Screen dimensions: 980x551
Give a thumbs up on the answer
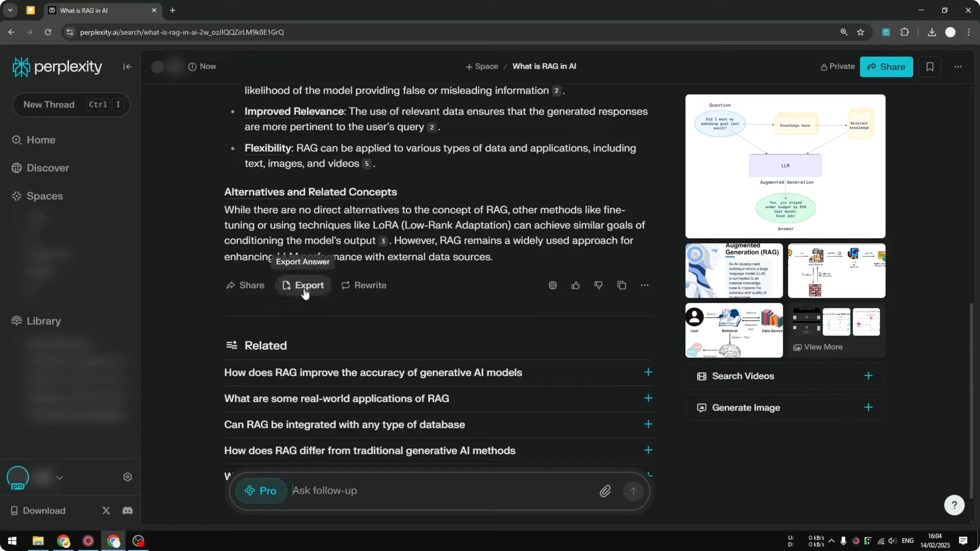(575, 285)
